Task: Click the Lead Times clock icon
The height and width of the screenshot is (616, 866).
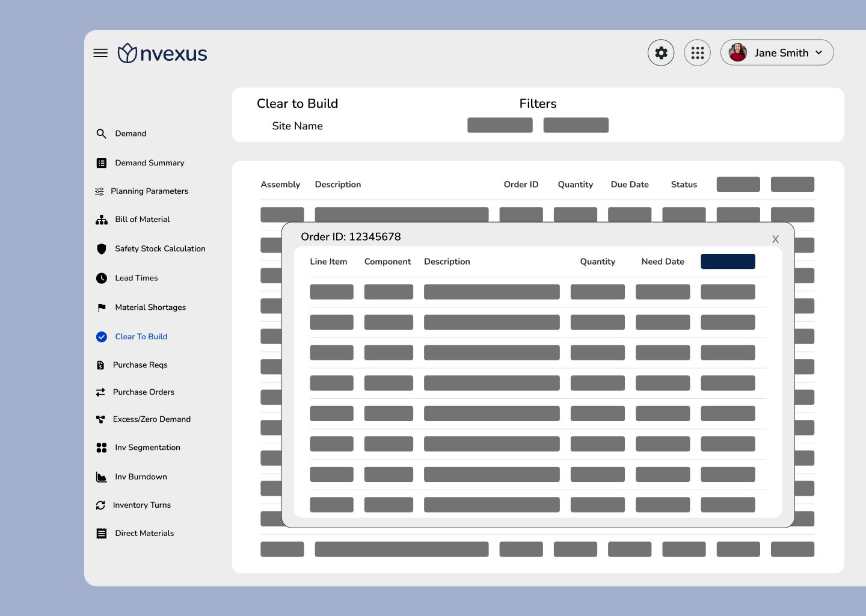Action: click(x=102, y=278)
